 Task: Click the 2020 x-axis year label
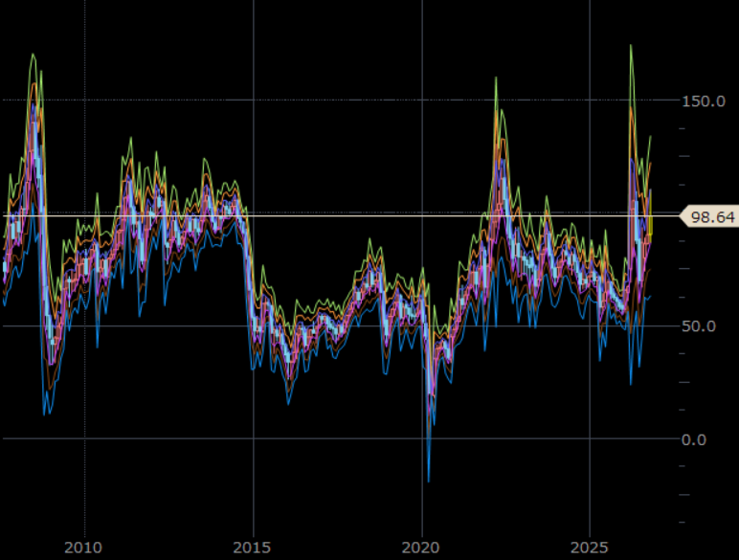420,548
